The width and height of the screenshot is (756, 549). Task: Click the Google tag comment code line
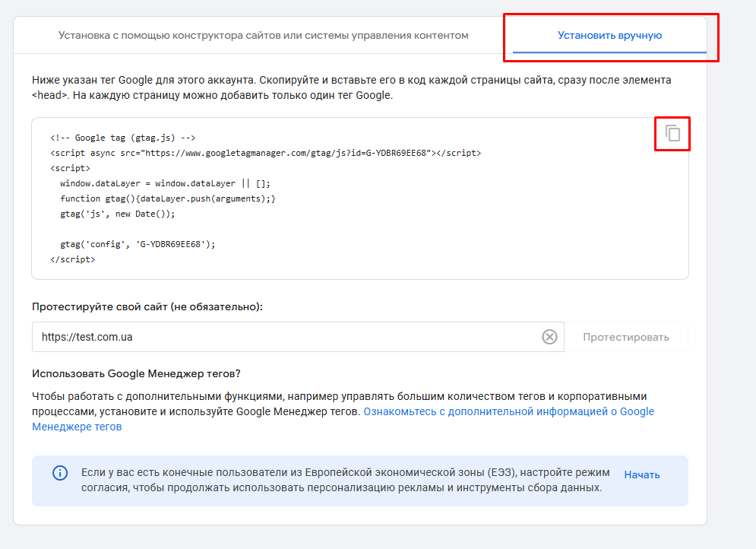coord(123,138)
